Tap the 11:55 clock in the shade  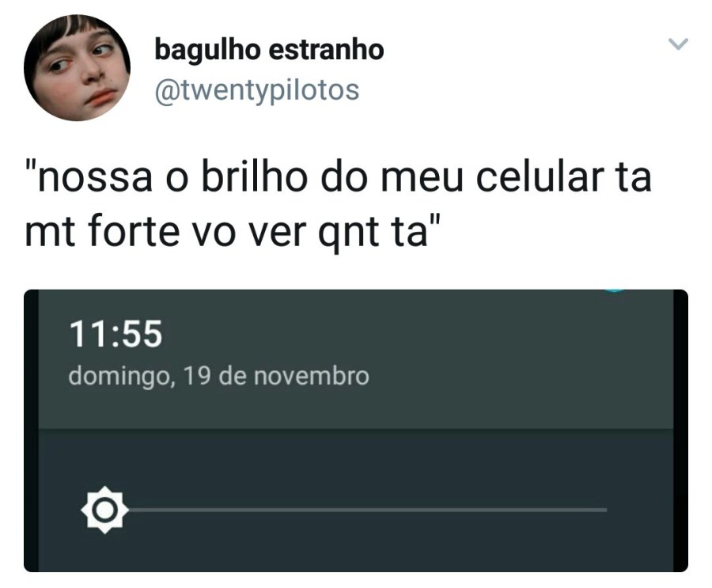pyautogui.click(x=116, y=334)
